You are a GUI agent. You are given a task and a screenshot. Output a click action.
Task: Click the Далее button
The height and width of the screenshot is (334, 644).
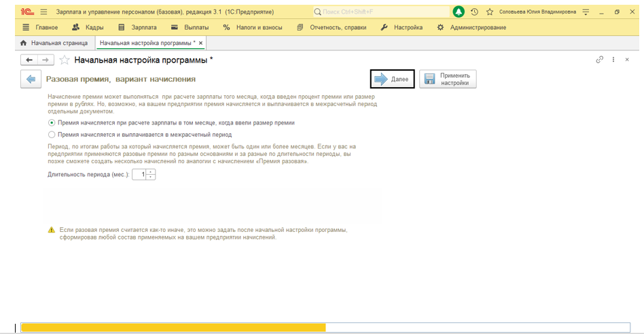[392, 80]
